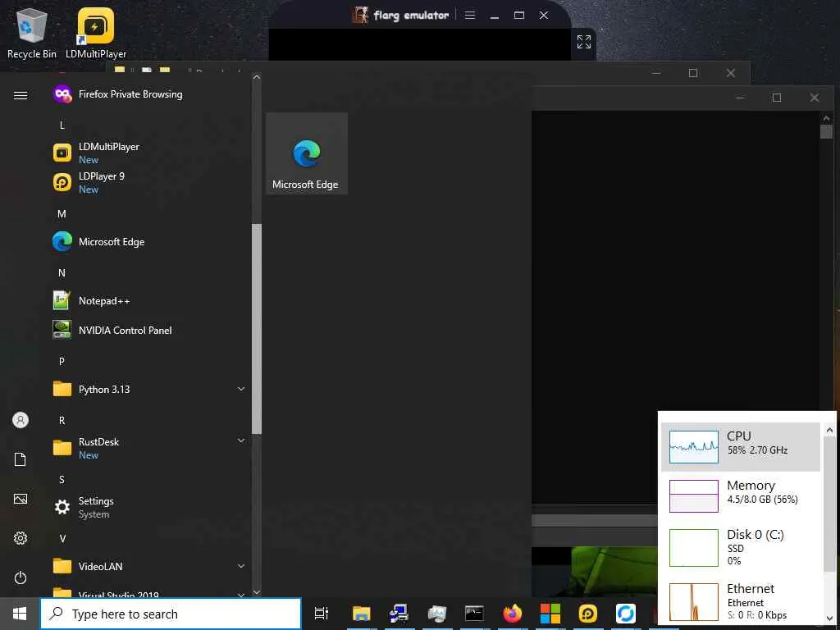Focus the Type here to search box

171,614
